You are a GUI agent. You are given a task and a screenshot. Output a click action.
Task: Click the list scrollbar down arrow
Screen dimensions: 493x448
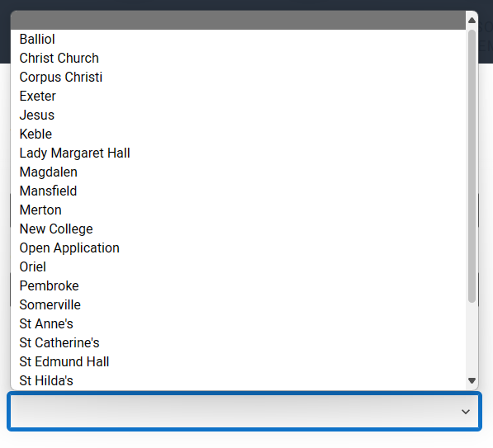click(x=472, y=380)
